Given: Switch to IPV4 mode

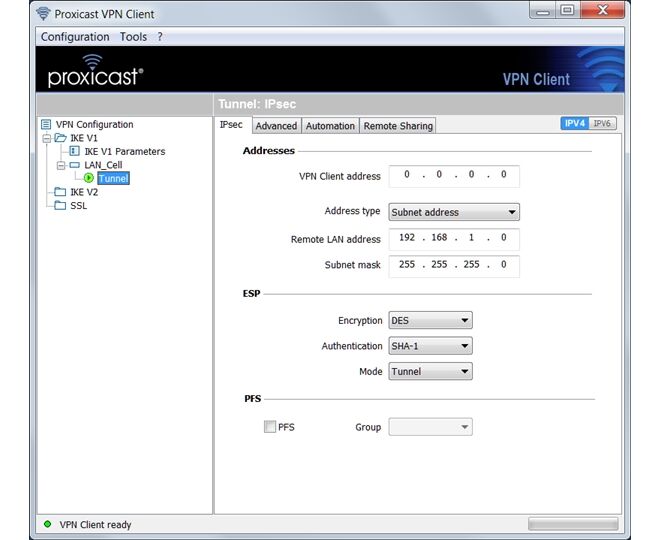Looking at the screenshot, I should pyautogui.click(x=574, y=124).
